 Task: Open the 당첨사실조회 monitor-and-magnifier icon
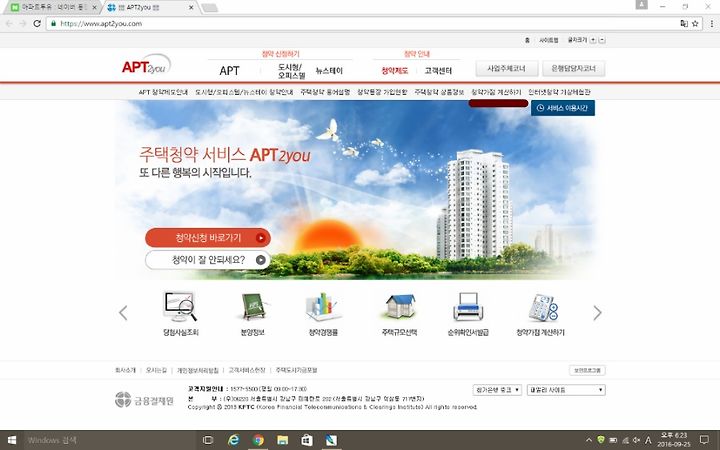[x=180, y=307]
